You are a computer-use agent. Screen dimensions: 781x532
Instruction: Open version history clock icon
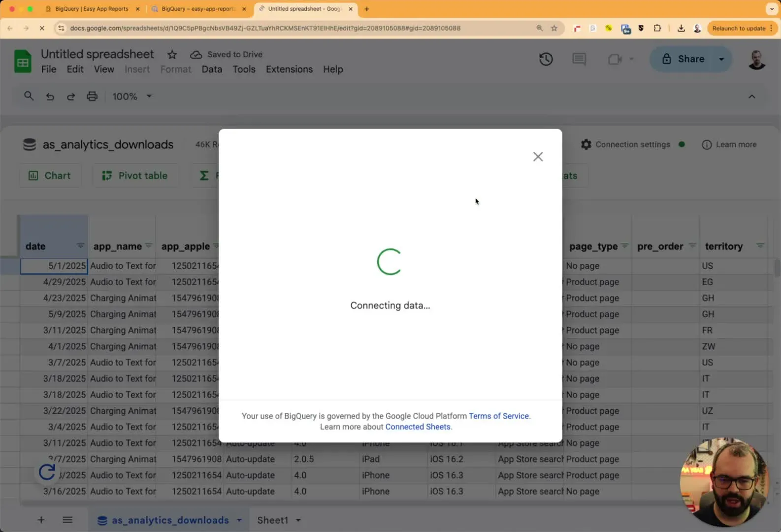[x=546, y=59]
